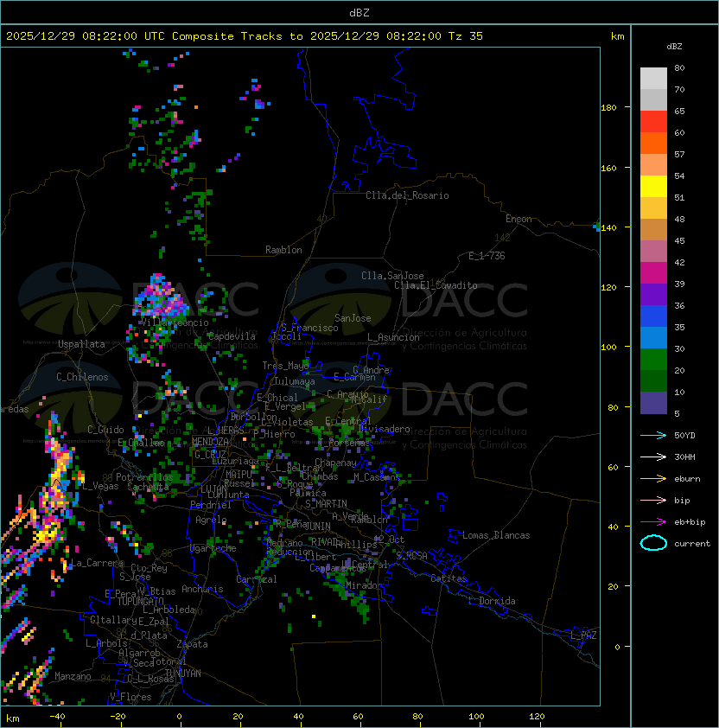719x728 pixels.
Task: Click the 'Clla.SanJose' map label
Action: tap(392, 276)
